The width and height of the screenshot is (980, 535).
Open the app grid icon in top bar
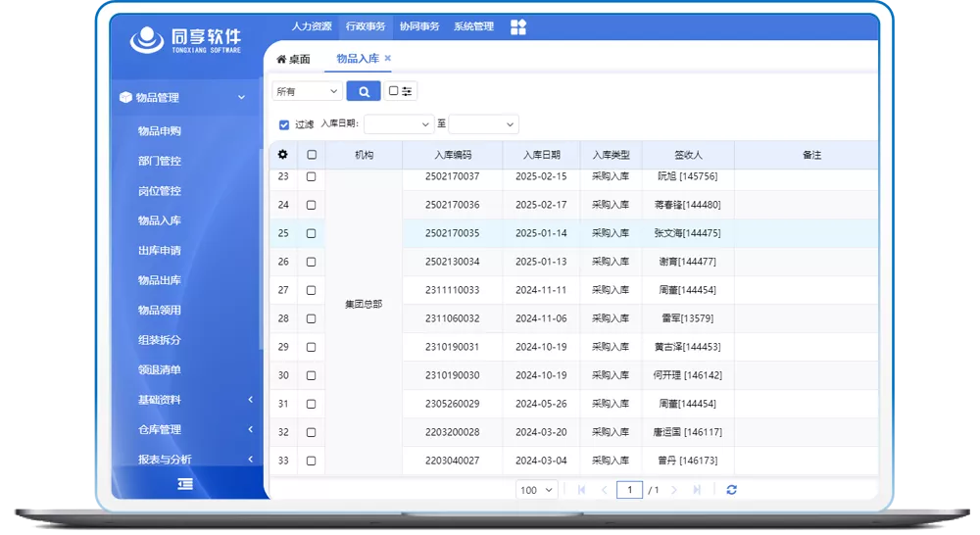coord(518,26)
